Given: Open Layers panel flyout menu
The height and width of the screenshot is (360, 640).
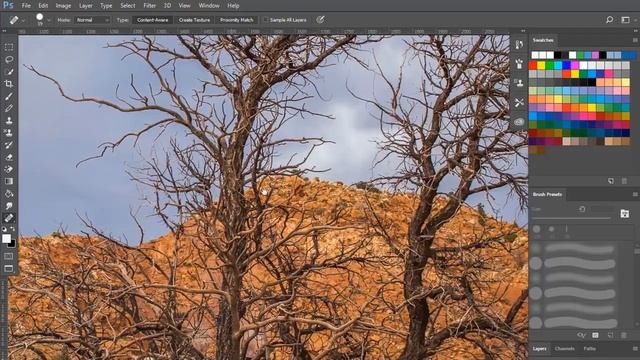Looking at the screenshot, I should [635, 349].
